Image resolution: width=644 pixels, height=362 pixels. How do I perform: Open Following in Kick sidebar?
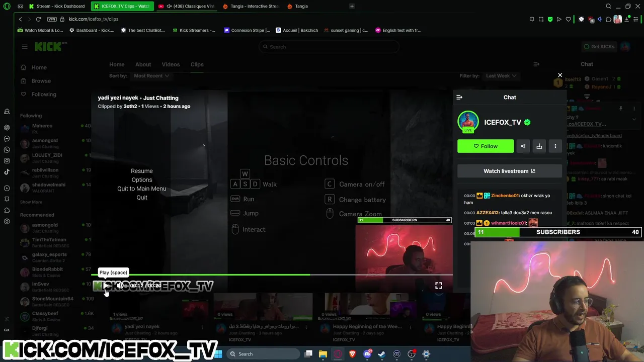pyautogui.click(x=44, y=95)
